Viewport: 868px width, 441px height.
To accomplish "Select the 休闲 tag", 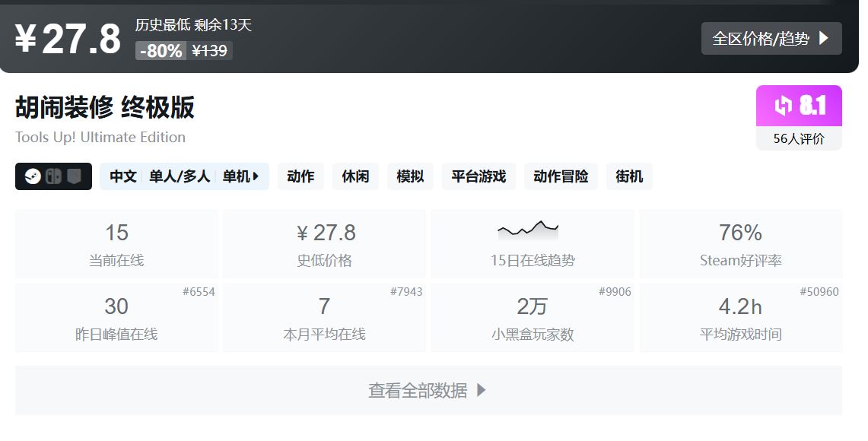I will [355, 176].
